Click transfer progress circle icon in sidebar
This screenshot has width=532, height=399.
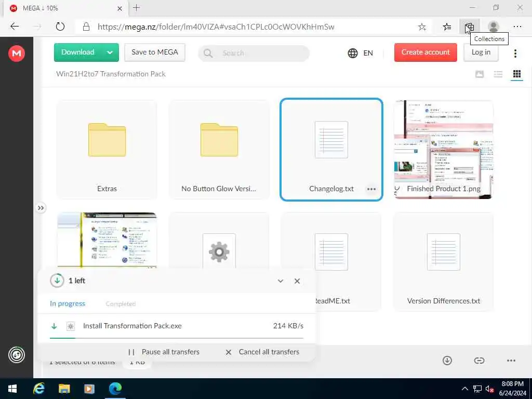16,355
